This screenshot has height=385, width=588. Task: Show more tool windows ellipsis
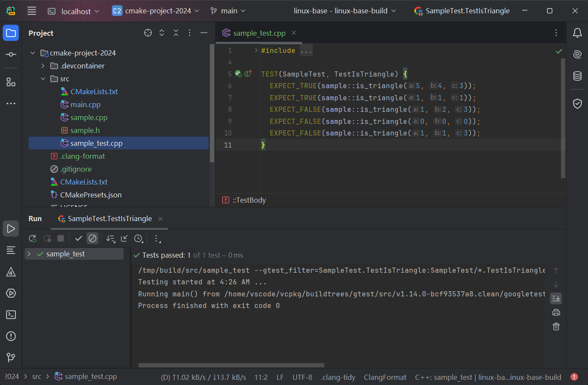pos(11,104)
